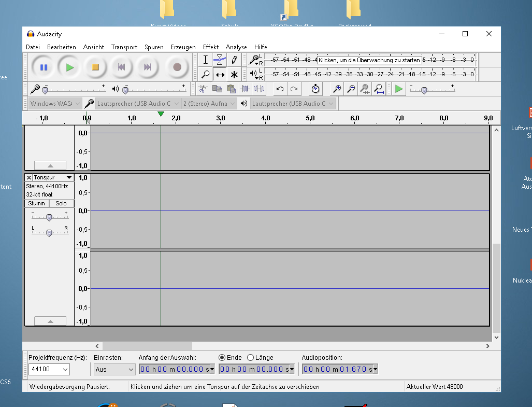532x407 pixels.
Task: Click the Zoom Out magnifier
Action: pos(351,89)
